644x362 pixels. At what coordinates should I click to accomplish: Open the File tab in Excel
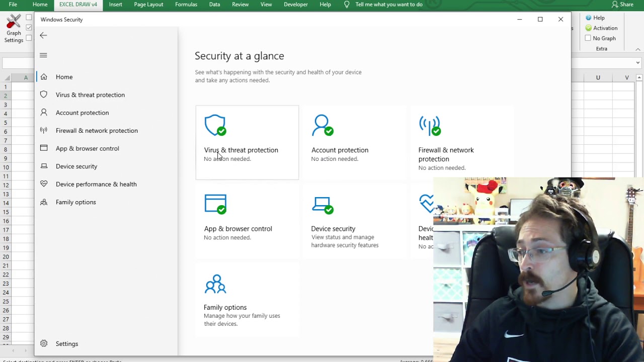pyautogui.click(x=13, y=5)
